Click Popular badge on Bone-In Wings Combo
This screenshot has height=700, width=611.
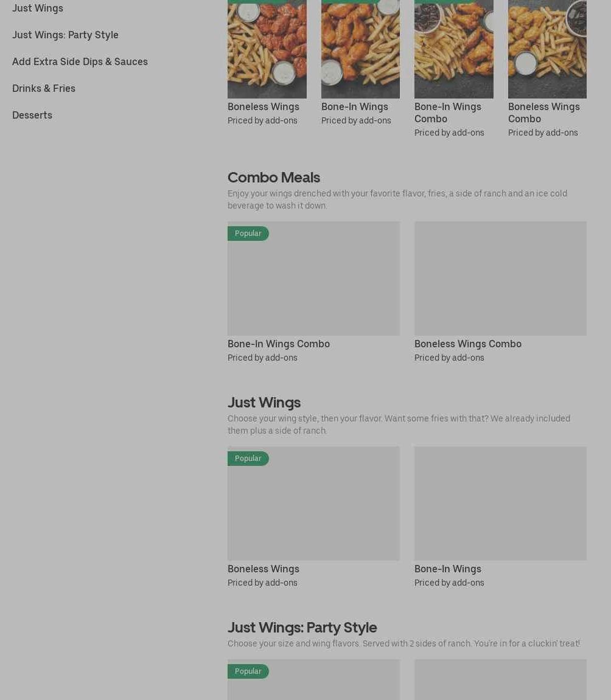pos(248,234)
